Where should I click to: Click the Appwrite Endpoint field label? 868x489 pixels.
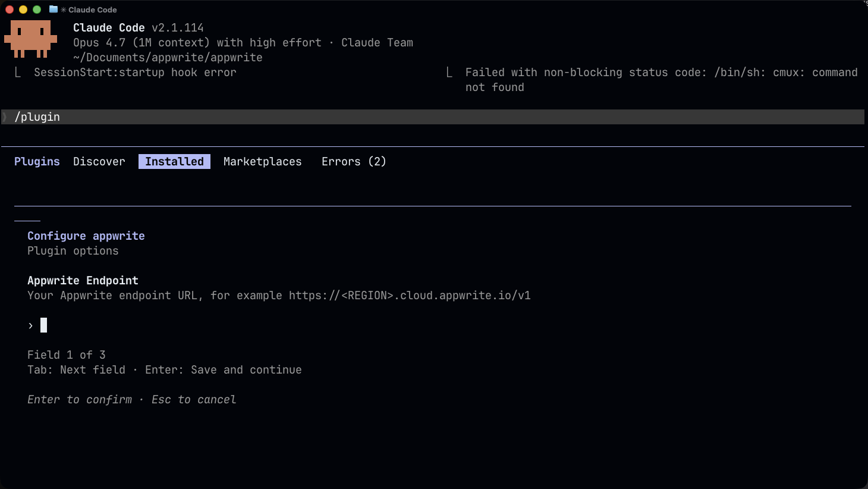point(83,280)
